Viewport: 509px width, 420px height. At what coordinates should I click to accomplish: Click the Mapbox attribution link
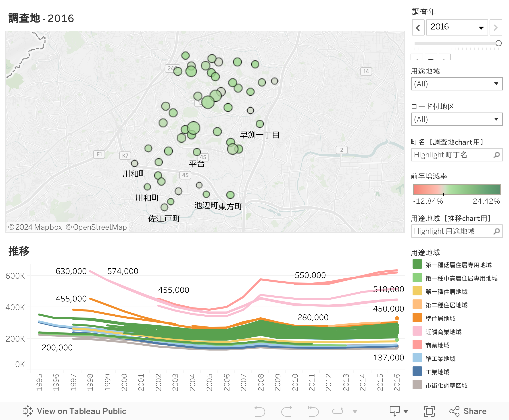point(35,227)
